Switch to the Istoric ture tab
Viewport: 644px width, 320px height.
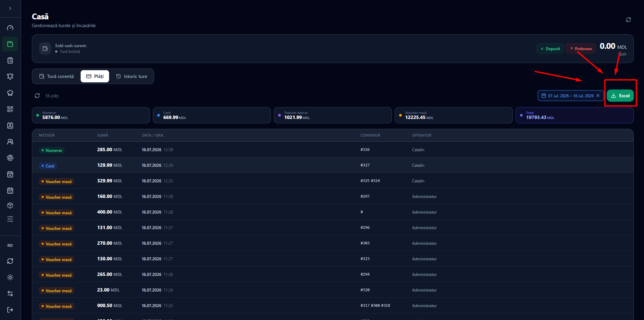click(x=131, y=76)
